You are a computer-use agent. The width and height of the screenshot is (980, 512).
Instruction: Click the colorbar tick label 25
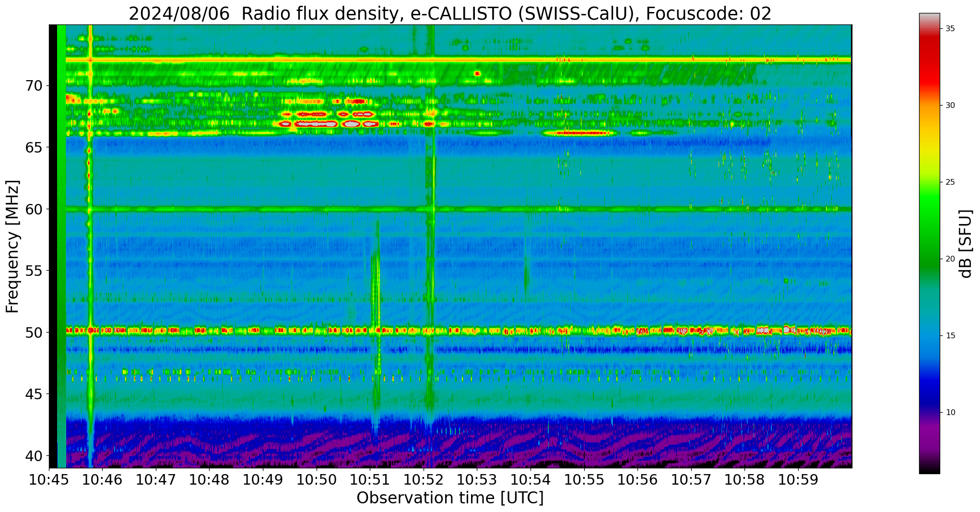click(x=950, y=182)
